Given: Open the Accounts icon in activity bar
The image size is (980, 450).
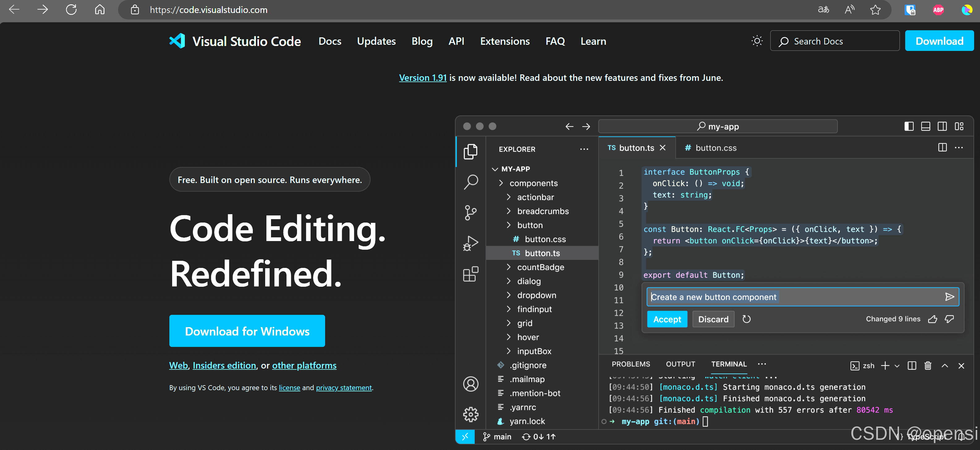Looking at the screenshot, I should pos(471,384).
